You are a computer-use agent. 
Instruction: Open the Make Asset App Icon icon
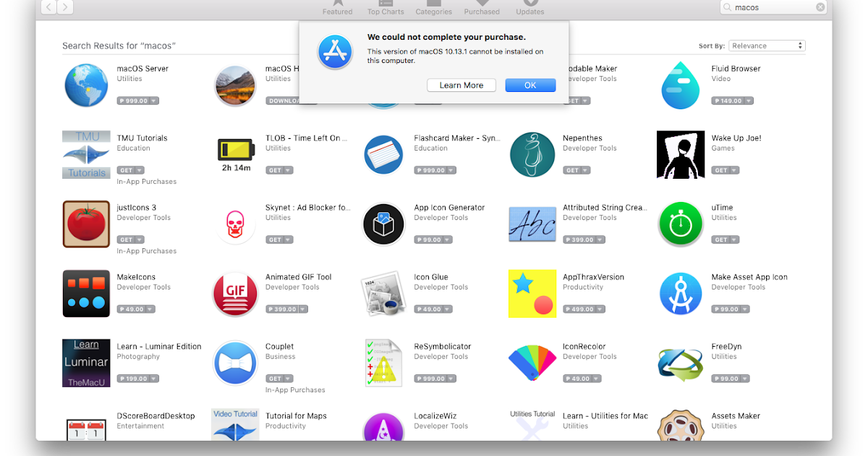[680, 294]
